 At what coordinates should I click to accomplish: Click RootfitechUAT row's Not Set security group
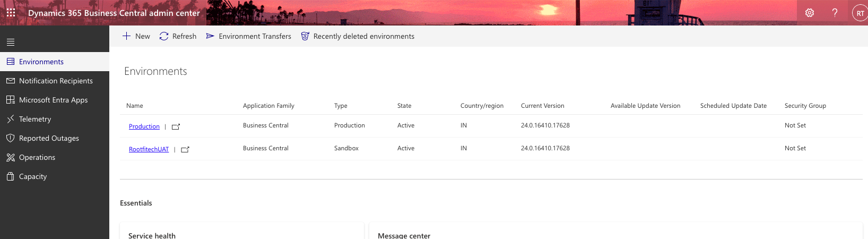point(795,148)
